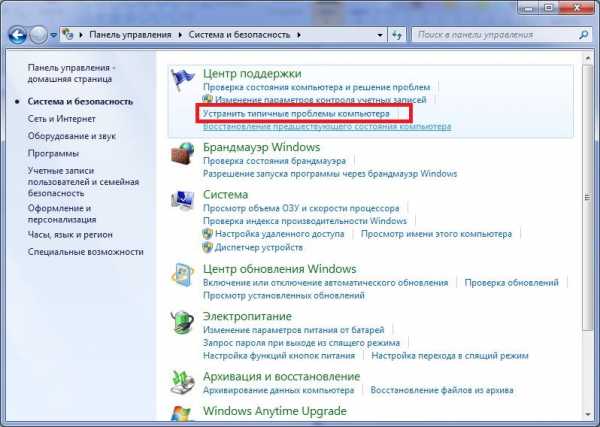This screenshot has height=427, width=600.
Task: Click Включение или отключение автоматического обновления
Action: tap(326, 283)
